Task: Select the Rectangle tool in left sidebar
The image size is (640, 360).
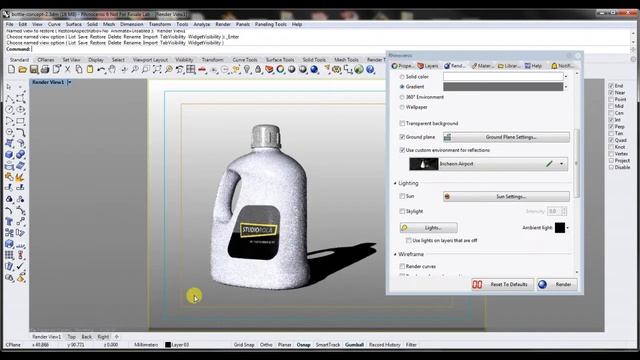Action: (20, 121)
